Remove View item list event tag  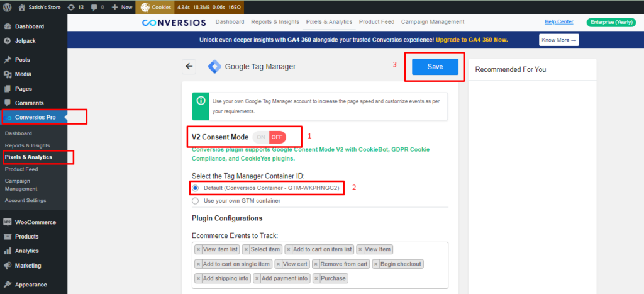tap(198, 249)
